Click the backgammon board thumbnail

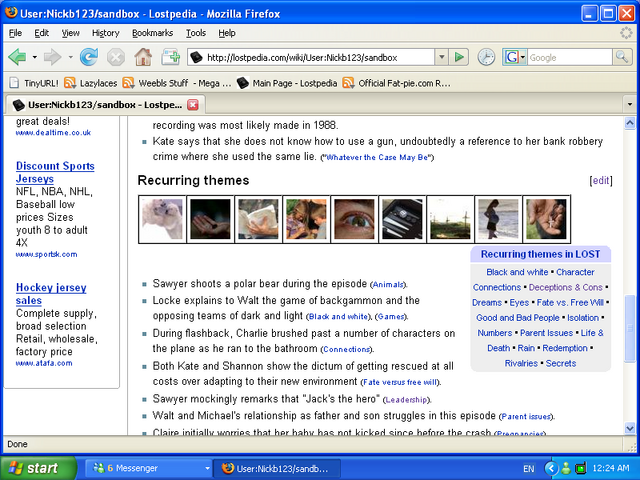[402, 219]
